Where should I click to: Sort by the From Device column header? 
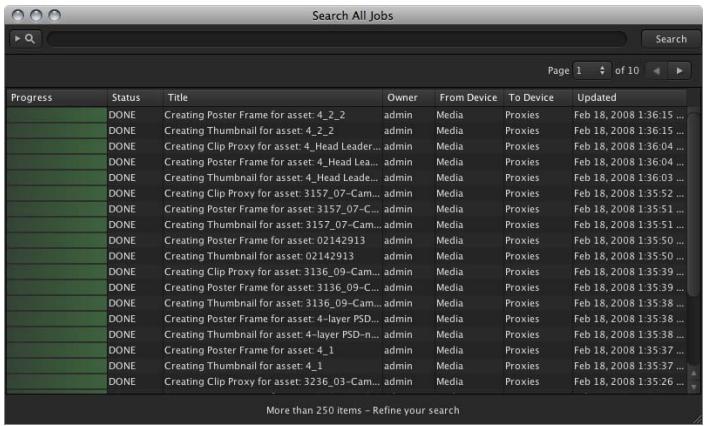point(469,97)
